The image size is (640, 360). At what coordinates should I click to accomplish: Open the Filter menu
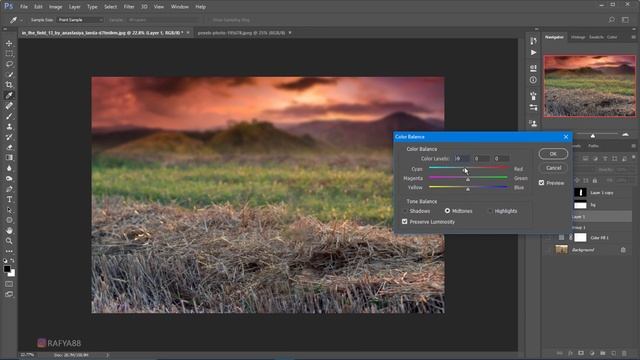pyautogui.click(x=129, y=7)
